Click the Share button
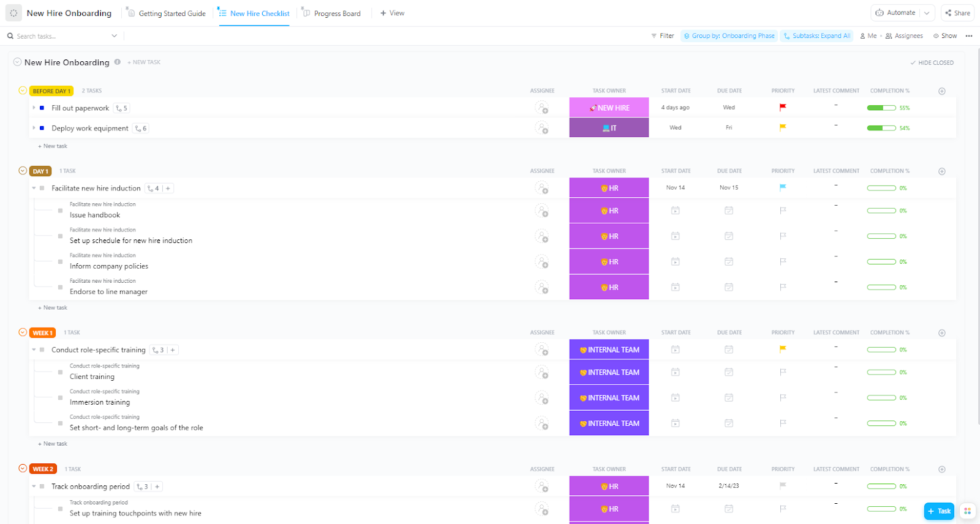Viewport: 980px width, 524px height. [x=957, y=13]
